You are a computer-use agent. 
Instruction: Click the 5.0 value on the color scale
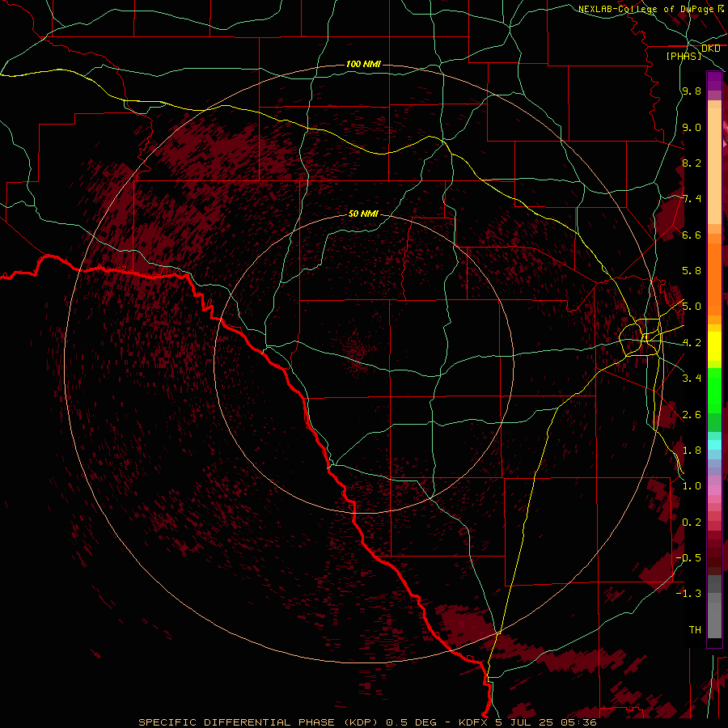pyautogui.click(x=692, y=307)
